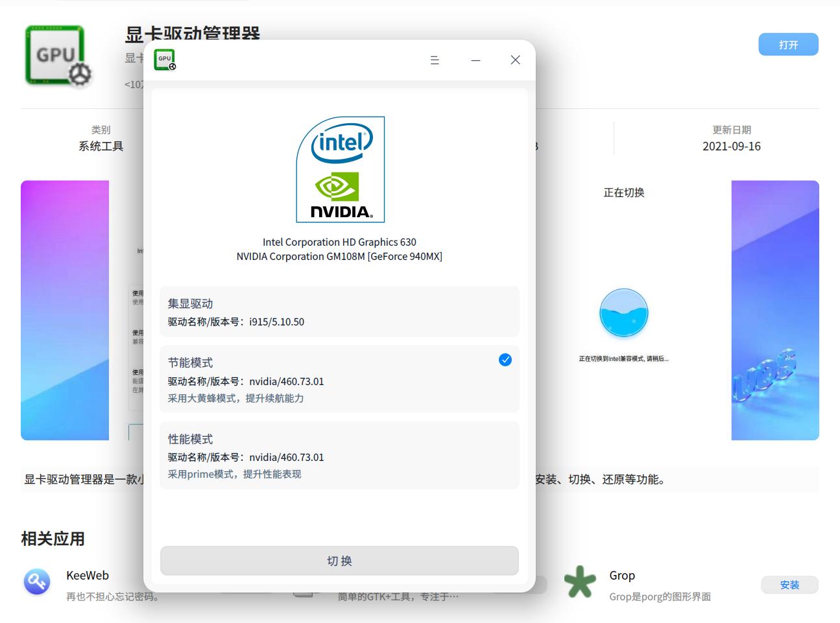Screen dimensions: 840x623
Task: Open the right UOS wallpaper thumbnail
Action: click(775, 310)
